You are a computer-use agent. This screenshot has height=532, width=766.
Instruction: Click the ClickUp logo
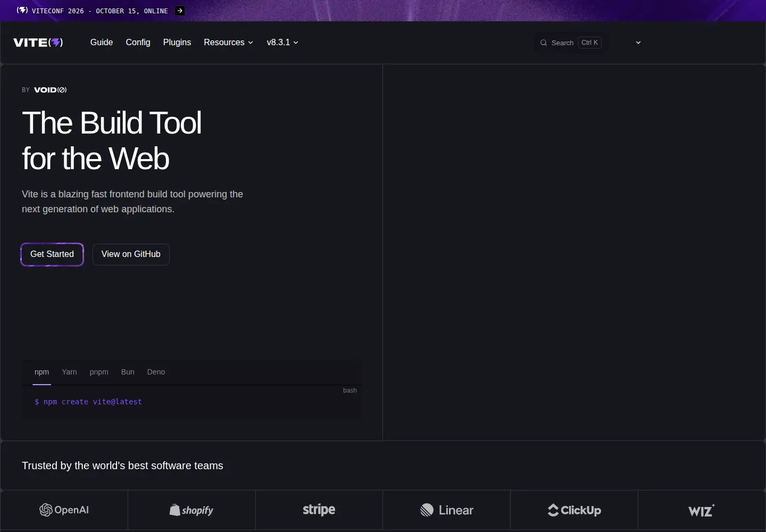(574, 510)
